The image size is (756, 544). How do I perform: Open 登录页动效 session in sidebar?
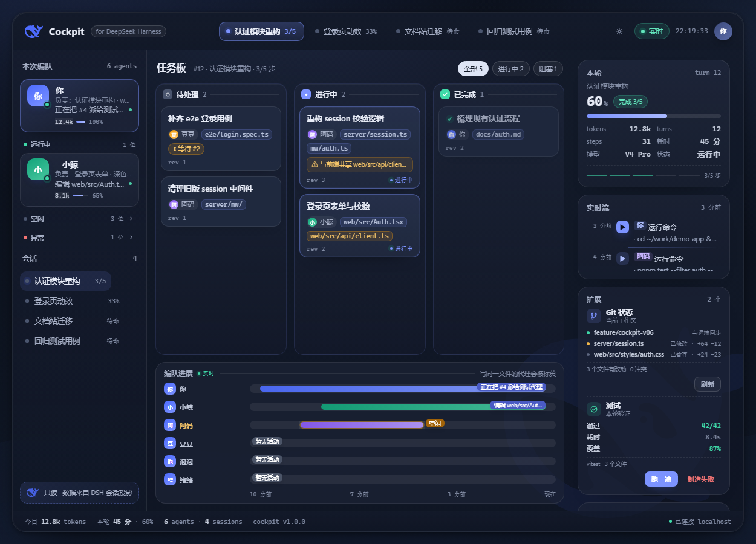(x=73, y=301)
